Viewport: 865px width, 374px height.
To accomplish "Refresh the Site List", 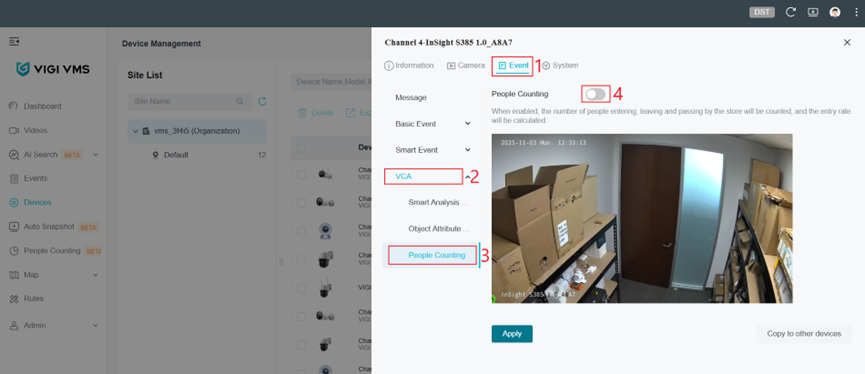I will [263, 101].
